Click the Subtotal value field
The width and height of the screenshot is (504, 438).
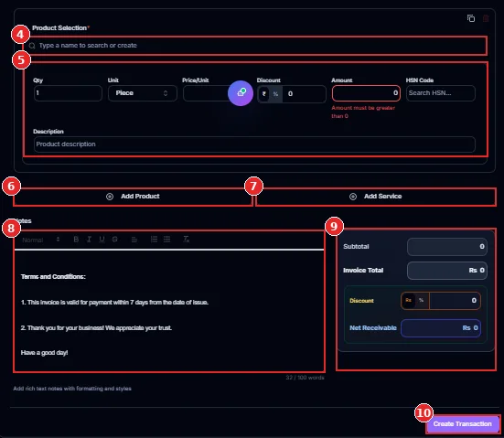coord(446,247)
